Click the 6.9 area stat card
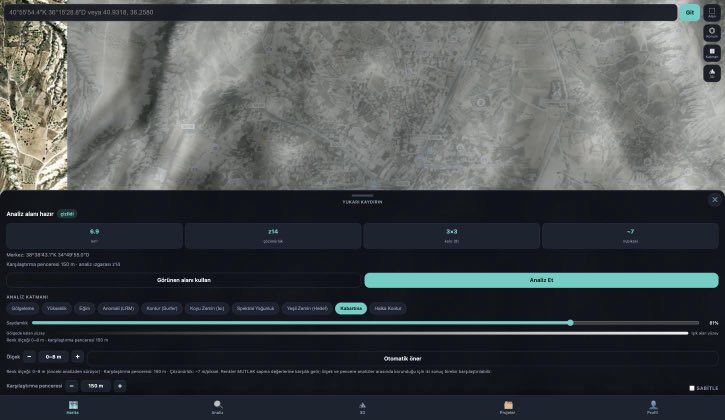The image size is (725, 420). 94,236
